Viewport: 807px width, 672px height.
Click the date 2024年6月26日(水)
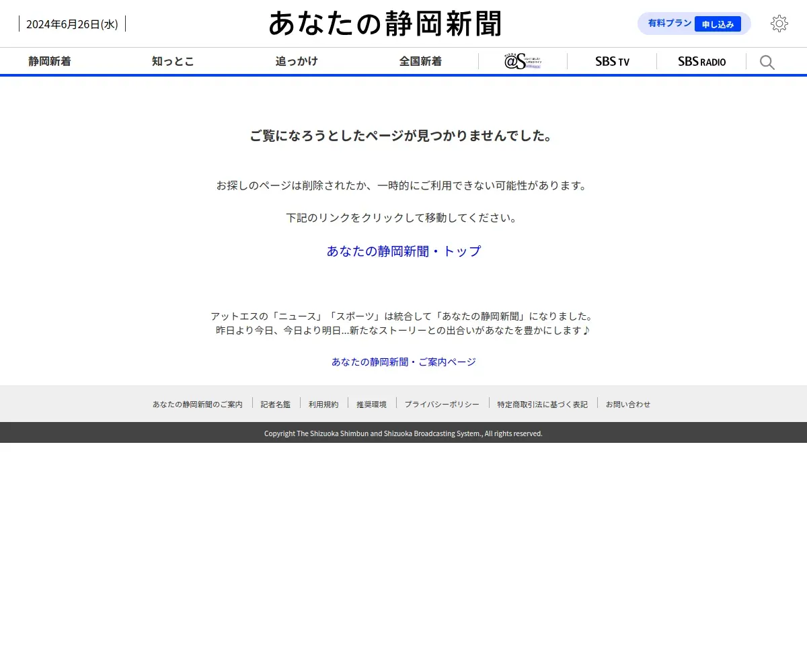(72, 24)
